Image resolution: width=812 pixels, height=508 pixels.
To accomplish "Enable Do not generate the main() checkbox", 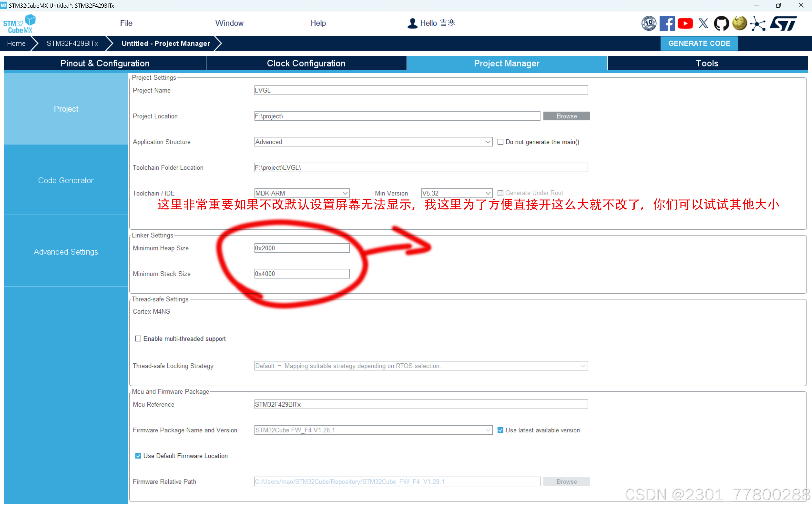I will tap(500, 142).
